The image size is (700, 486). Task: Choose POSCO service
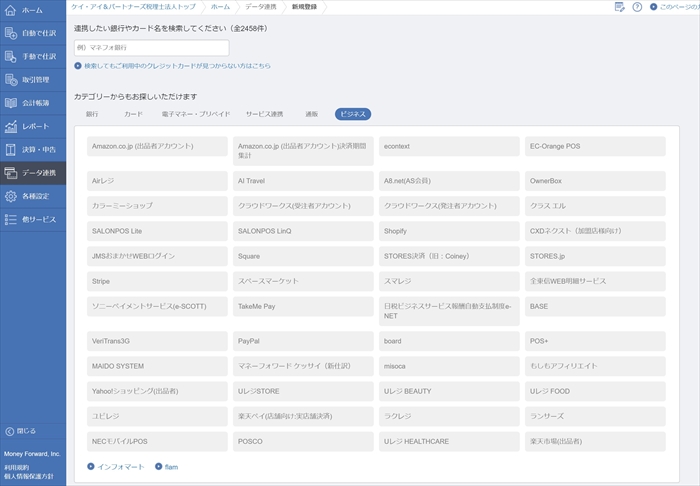(303, 441)
